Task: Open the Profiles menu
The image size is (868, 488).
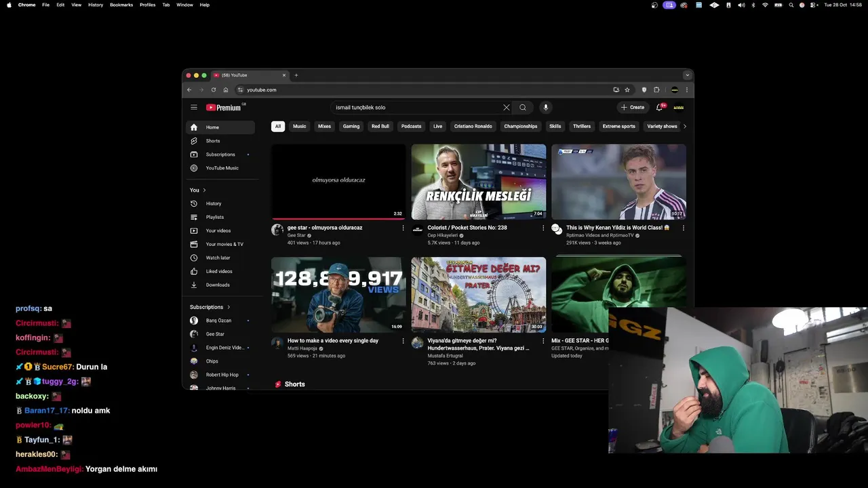Action: coord(148,5)
